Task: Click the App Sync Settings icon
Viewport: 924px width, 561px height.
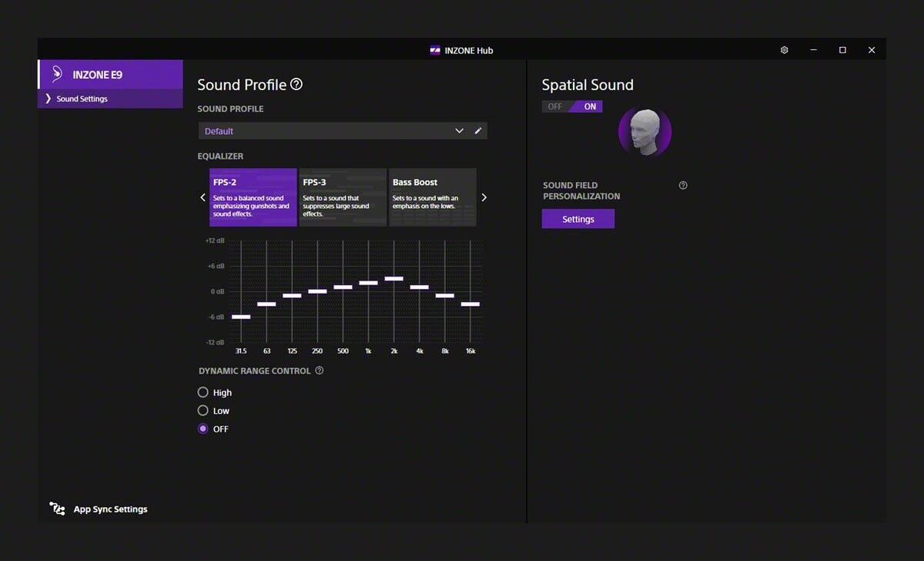Action: [x=57, y=509]
